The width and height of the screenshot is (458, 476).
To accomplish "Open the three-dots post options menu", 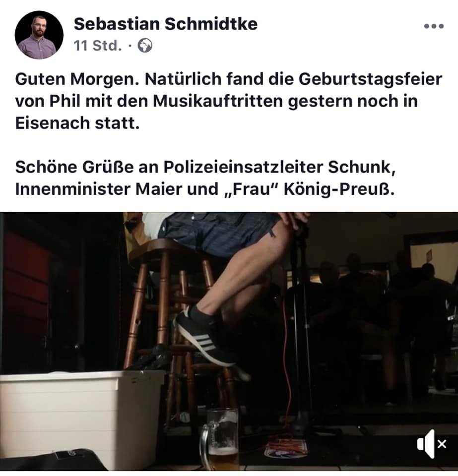I will coord(434,26).
